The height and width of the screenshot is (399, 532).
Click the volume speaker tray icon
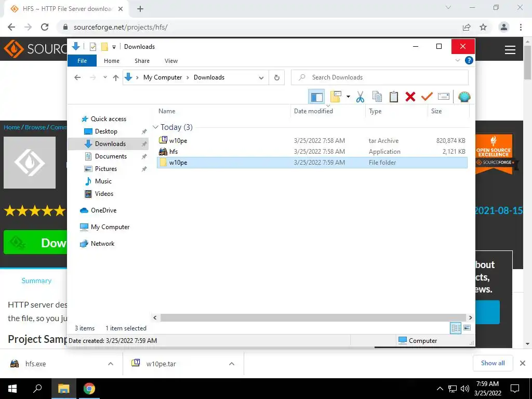[x=465, y=389]
